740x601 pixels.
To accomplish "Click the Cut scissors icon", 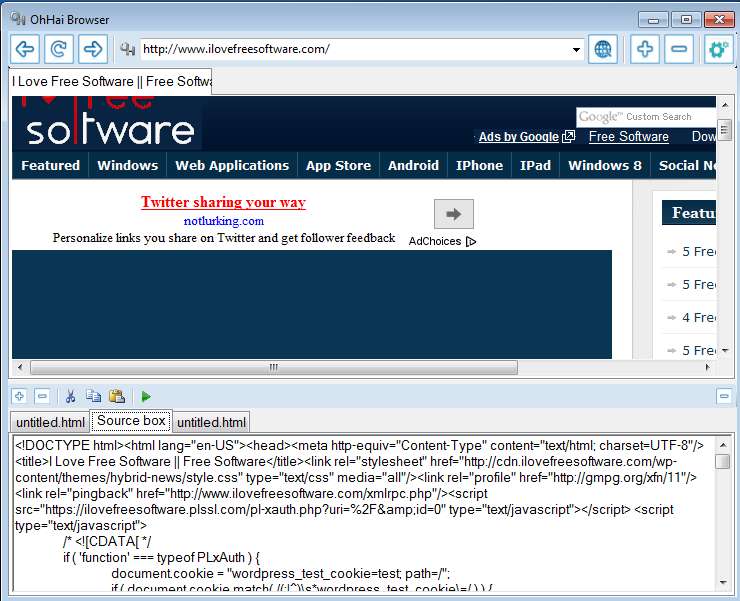I will 70,396.
